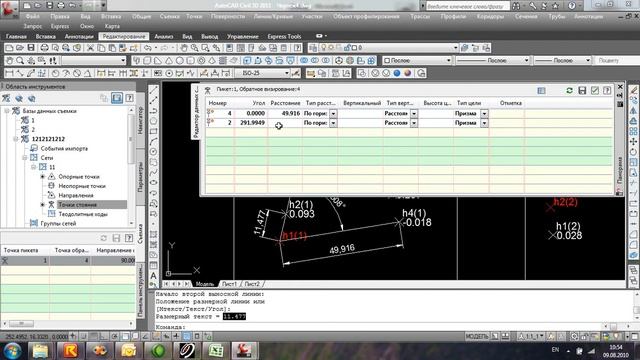Click the zoom magnifier icon in the second toolbar row

pyautogui.click(x=20, y=61)
